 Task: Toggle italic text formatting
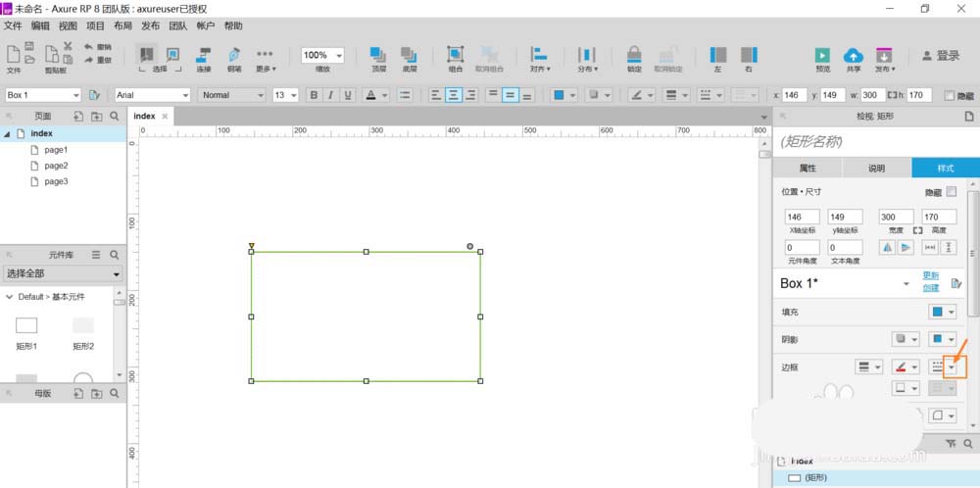[x=331, y=95]
